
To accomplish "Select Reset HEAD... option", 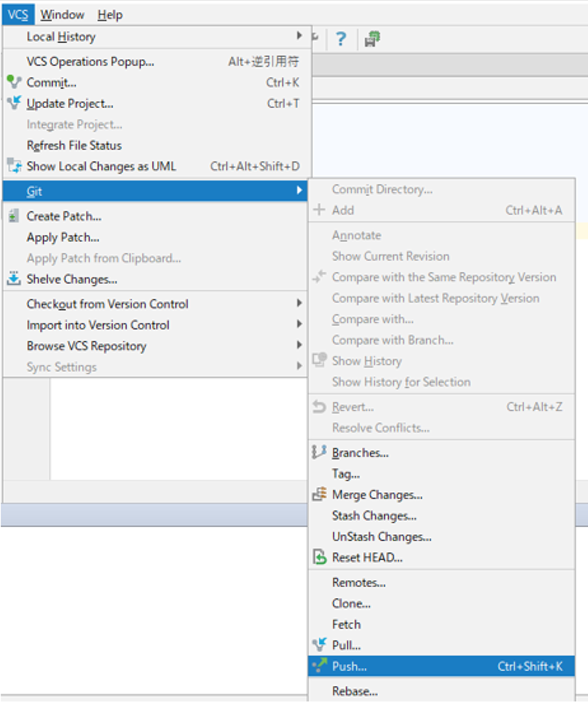I will (442, 557).
